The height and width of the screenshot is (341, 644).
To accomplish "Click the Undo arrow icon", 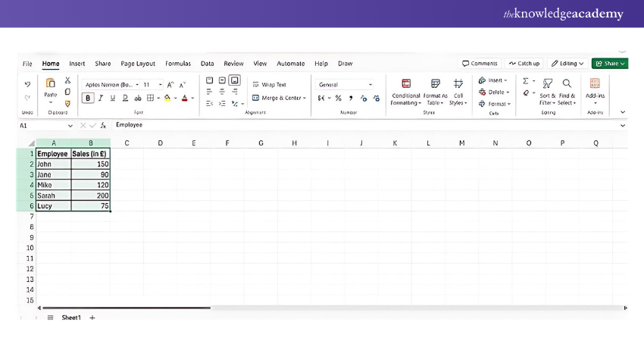I will (28, 84).
